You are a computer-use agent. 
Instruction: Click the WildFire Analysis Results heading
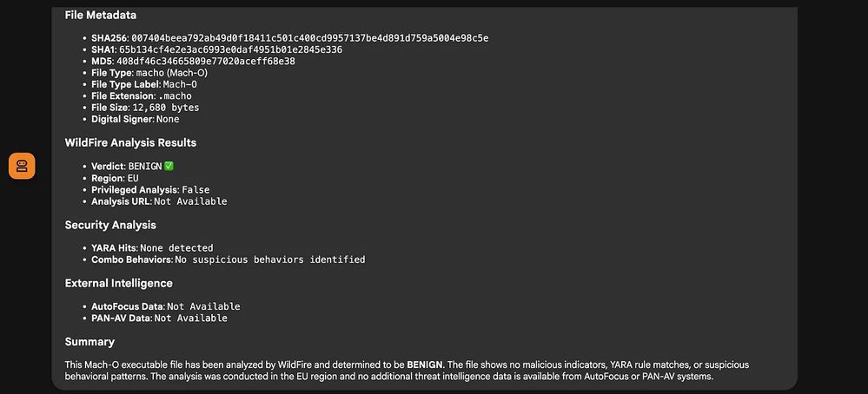click(130, 142)
